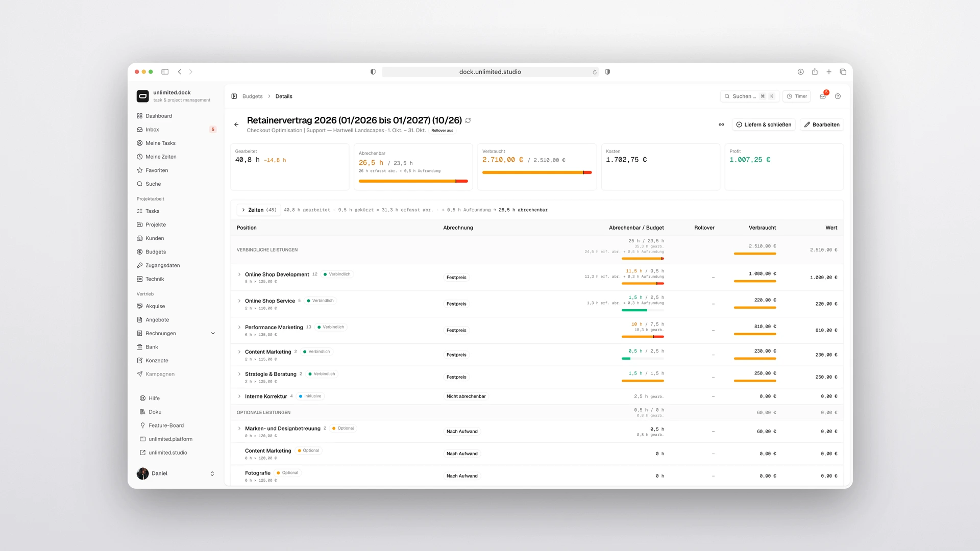
Task: Expand the Interne Korrektur row
Action: coord(239,396)
